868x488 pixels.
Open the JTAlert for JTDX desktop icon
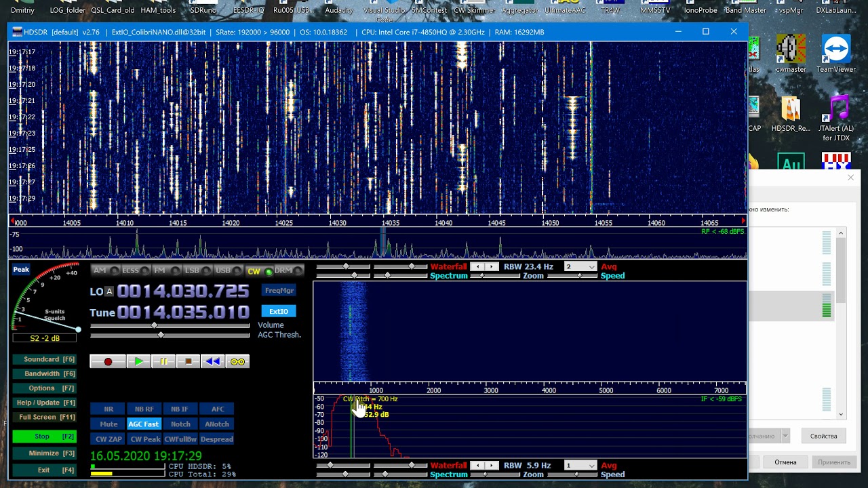(836, 118)
